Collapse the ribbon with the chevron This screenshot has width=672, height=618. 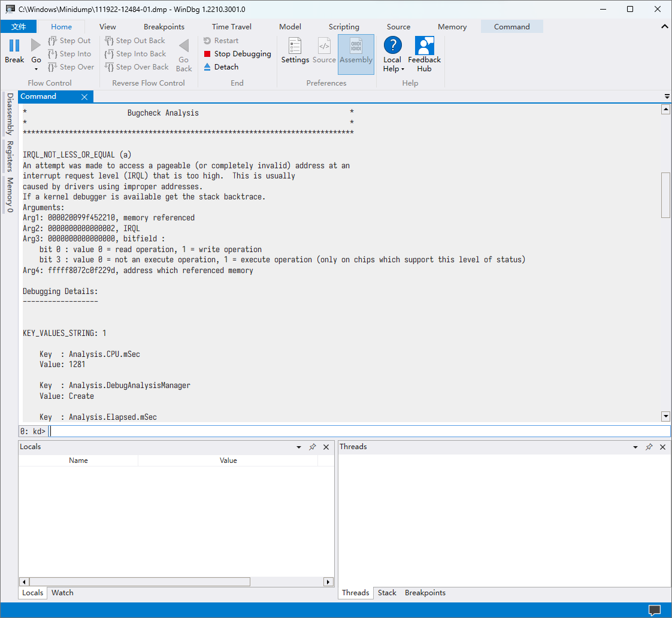[664, 26]
